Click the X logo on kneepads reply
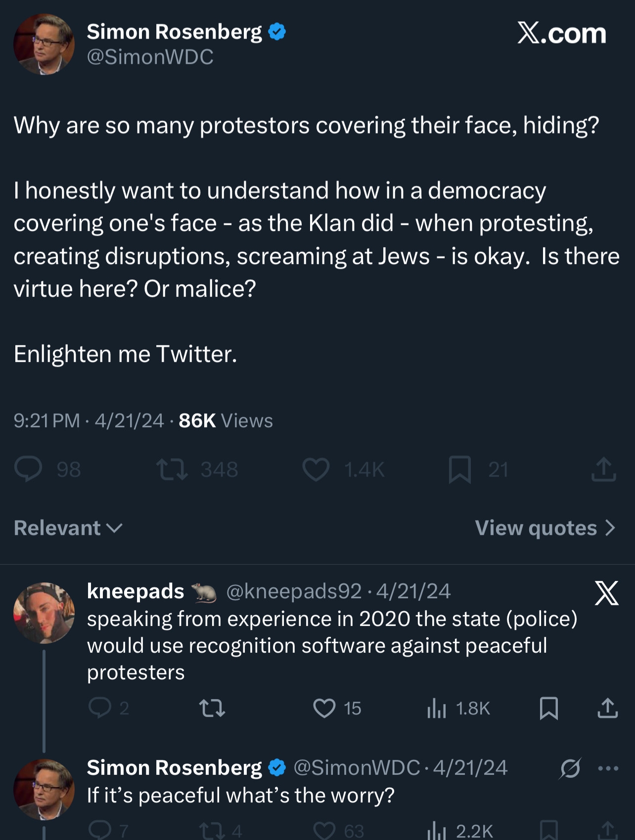The image size is (635, 840). tap(607, 593)
